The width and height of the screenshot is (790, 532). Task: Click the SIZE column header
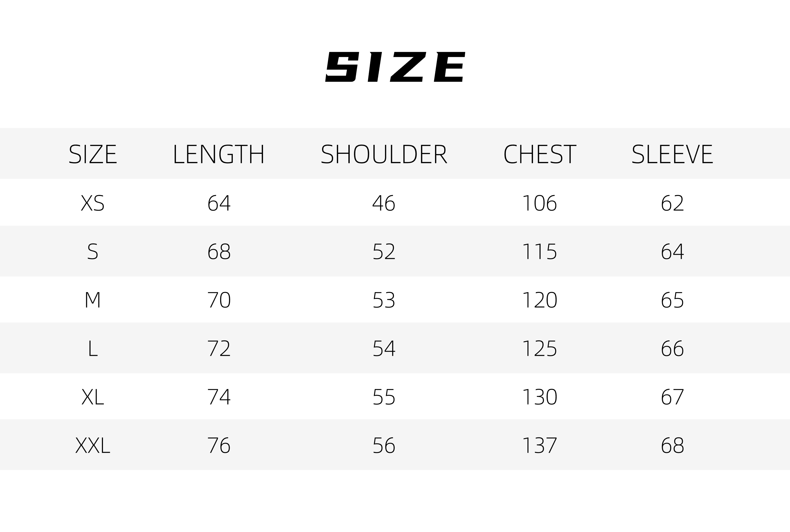(93, 154)
